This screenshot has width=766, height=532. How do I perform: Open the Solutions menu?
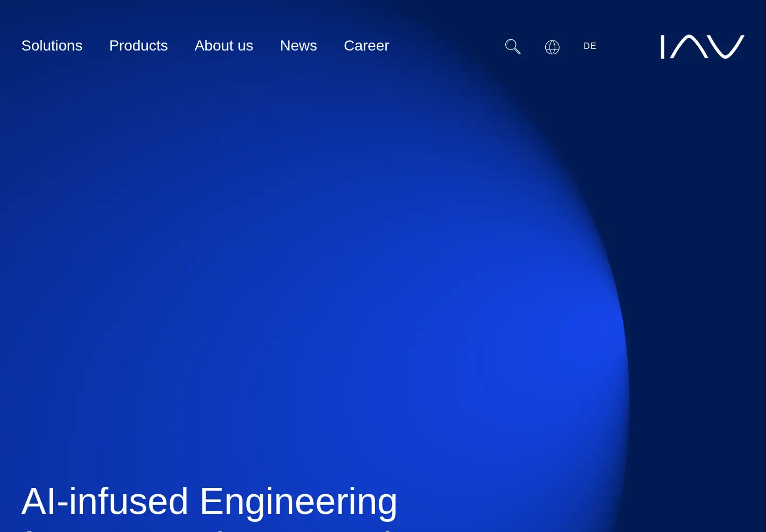coord(52,46)
